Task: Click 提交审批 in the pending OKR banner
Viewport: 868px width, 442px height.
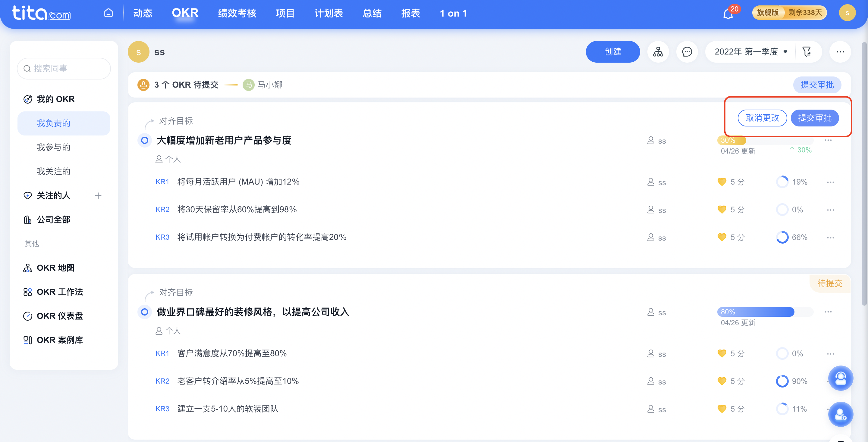Action: coord(817,85)
